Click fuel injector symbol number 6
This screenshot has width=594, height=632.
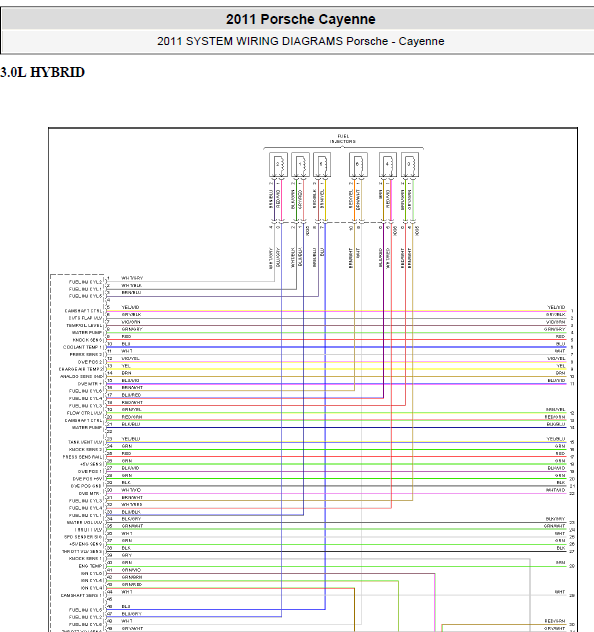[358, 164]
